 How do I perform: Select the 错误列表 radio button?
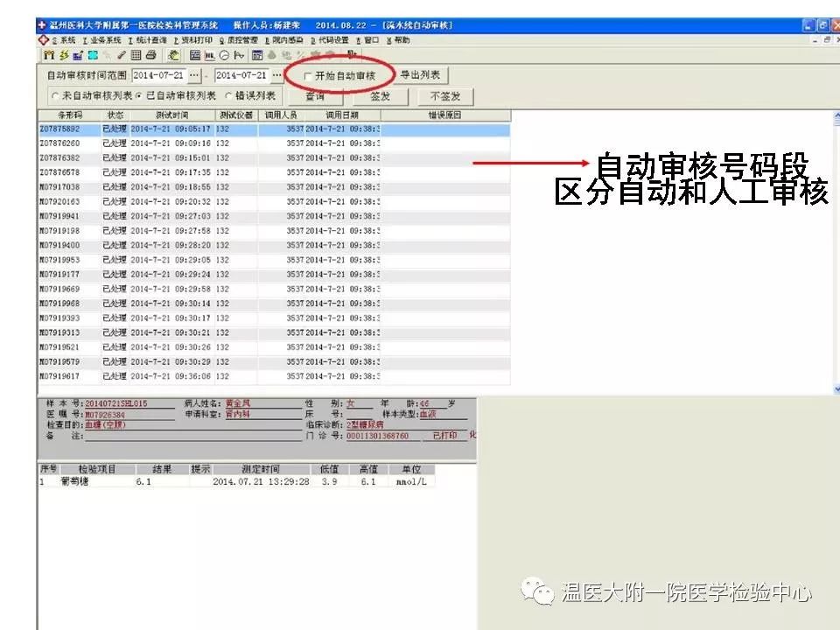click(x=229, y=95)
